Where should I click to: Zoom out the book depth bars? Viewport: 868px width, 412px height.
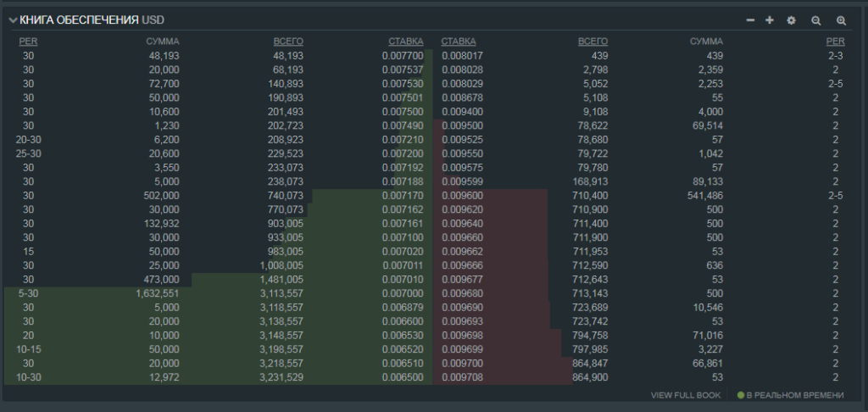(x=816, y=20)
